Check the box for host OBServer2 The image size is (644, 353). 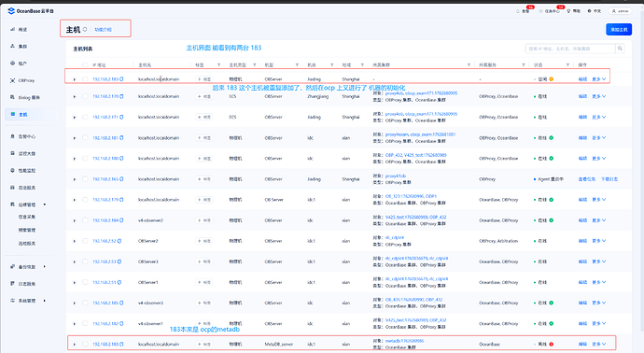85,241
